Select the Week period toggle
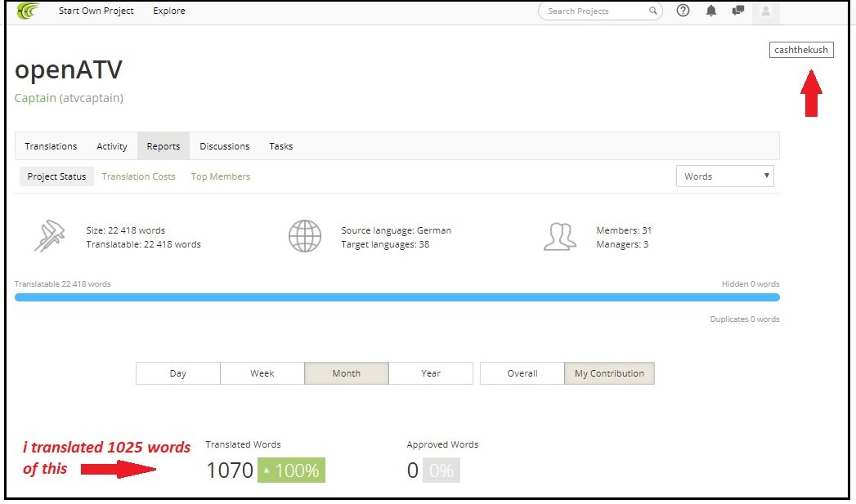Image resolution: width=856 pixels, height=504 pixels. pos(262,373)
